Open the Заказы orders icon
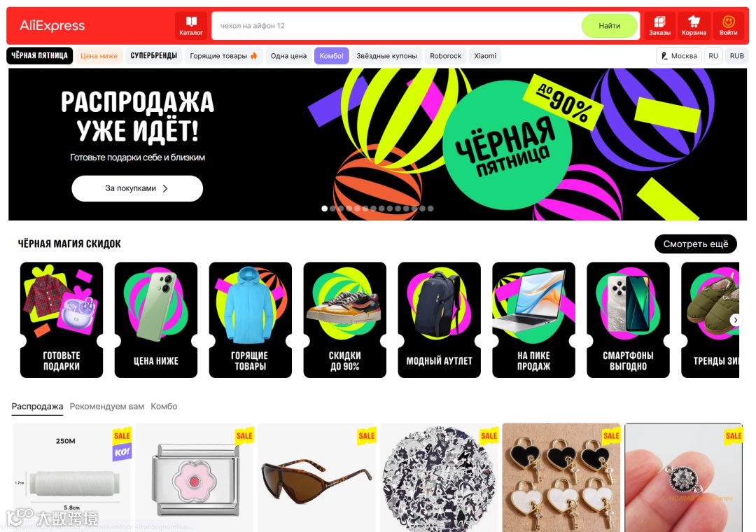Image resolution: width=756 pixels, height=532 pixels. [x=659, y=26]
